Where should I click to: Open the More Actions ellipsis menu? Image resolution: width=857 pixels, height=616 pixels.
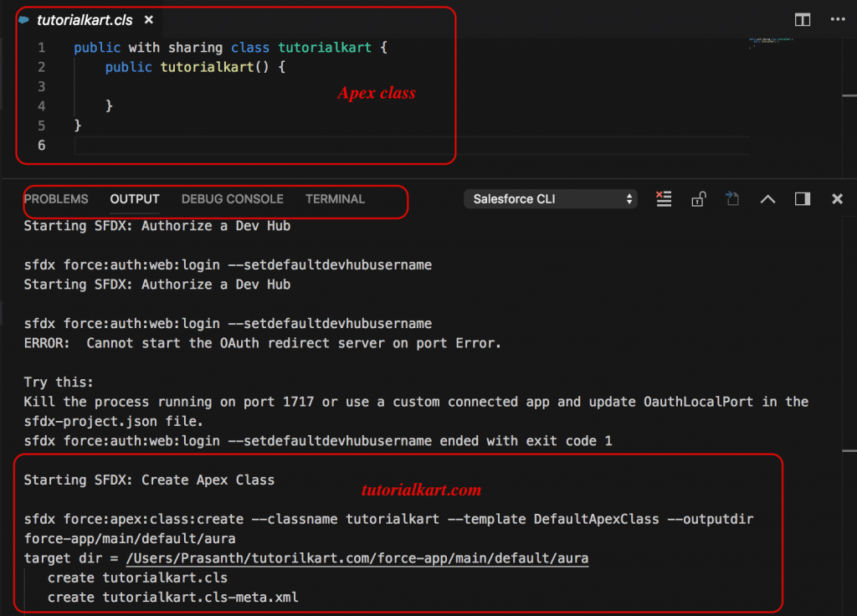(838, 18)
